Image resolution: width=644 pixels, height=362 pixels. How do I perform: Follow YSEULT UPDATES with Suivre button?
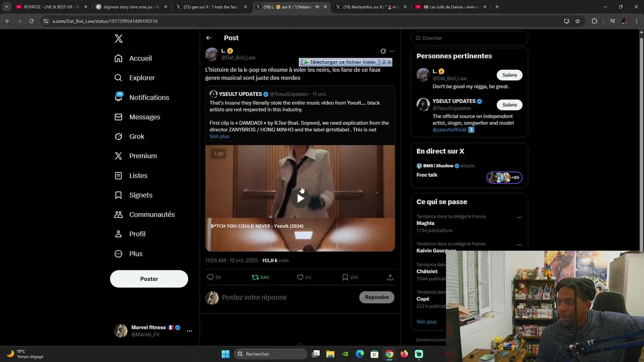pos(510,105)
